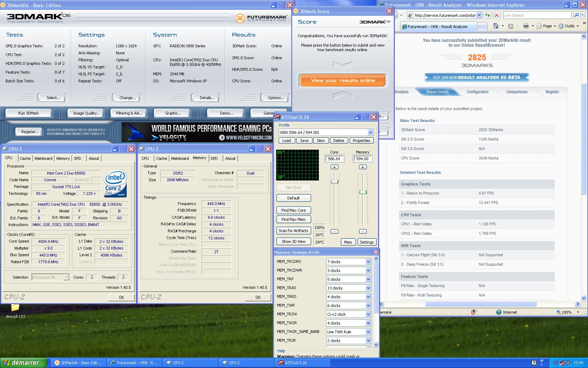
Task: Click OK in the left CPU-Z window
Action: coord(121,297)
